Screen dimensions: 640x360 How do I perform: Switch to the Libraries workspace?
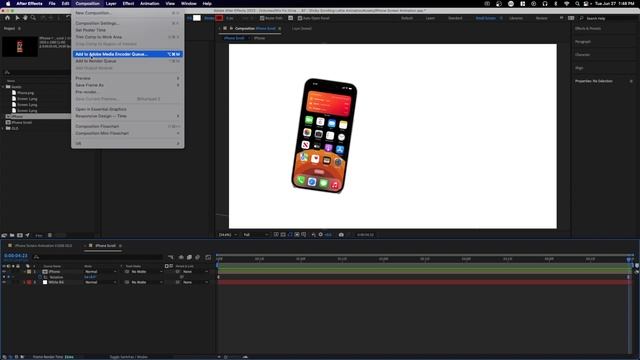coord(516,18)
